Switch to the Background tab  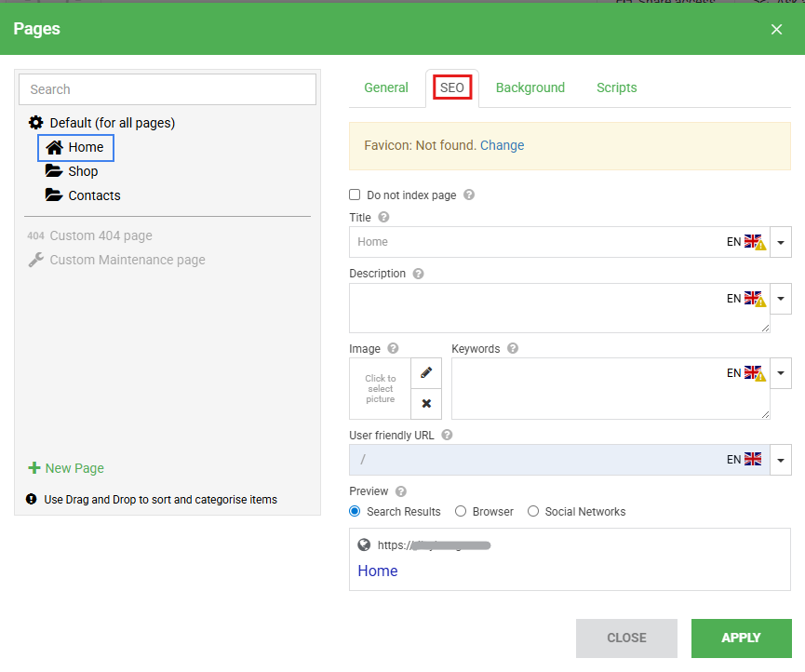pos(530,87)
